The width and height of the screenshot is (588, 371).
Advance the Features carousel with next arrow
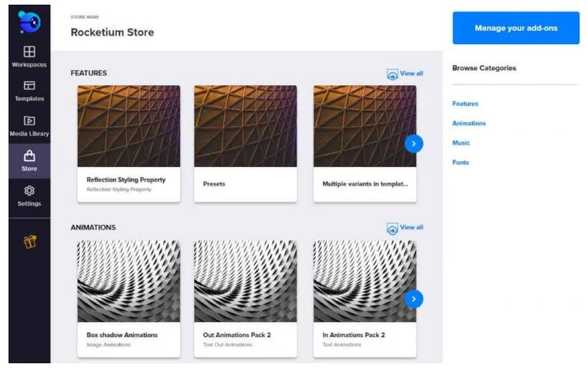coord(413,144)
